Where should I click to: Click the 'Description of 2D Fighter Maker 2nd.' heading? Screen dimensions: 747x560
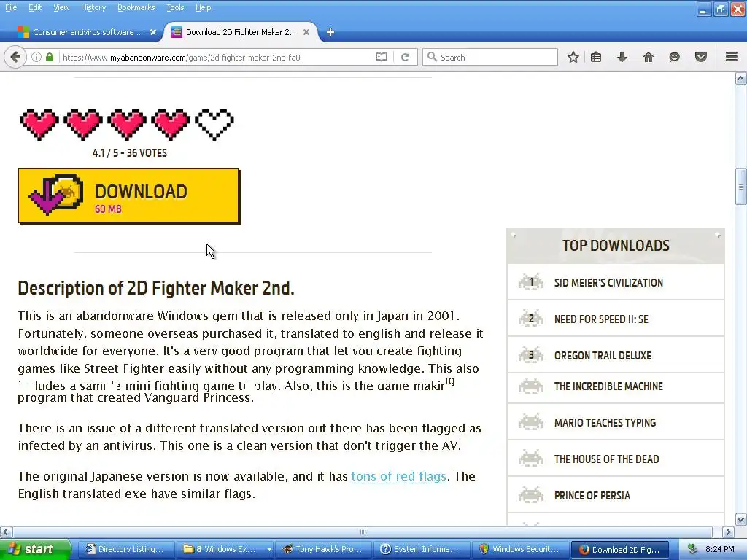(x=156, y=289)
